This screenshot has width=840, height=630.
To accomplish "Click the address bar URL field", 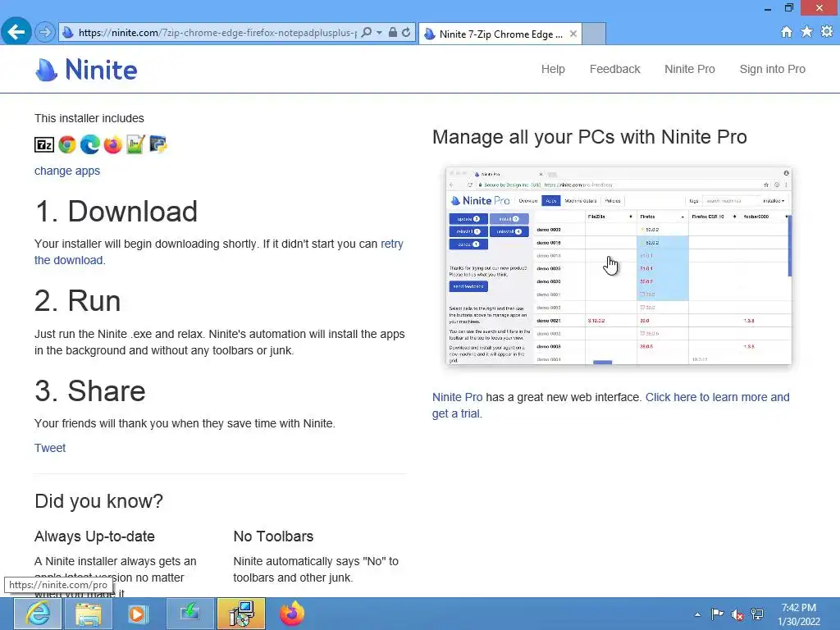I will [217, 33].
